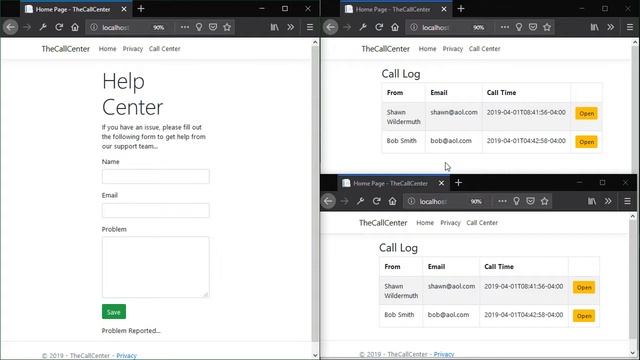Open Shawn Wildermuth call in bottom-right window
The height and width of the screenshot is (360, 640).
click(584, 287)
